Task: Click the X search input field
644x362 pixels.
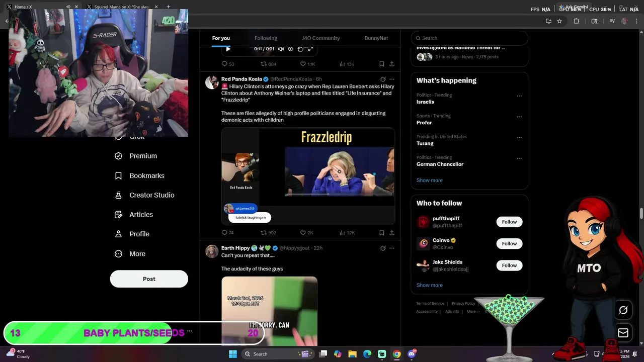Action: click(469, 38)
